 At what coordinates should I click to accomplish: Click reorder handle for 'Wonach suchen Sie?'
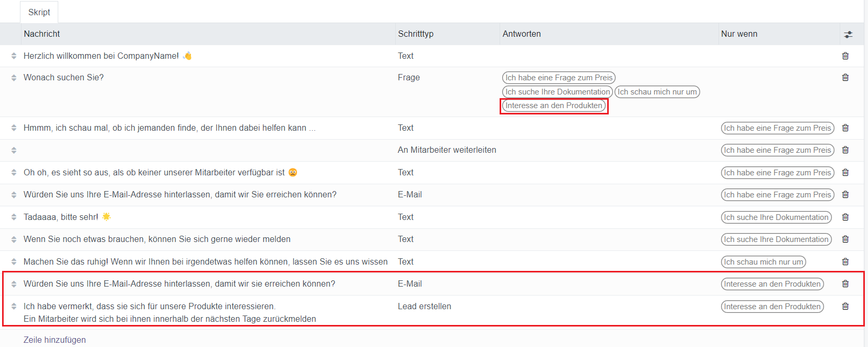[x=14, y=78]
